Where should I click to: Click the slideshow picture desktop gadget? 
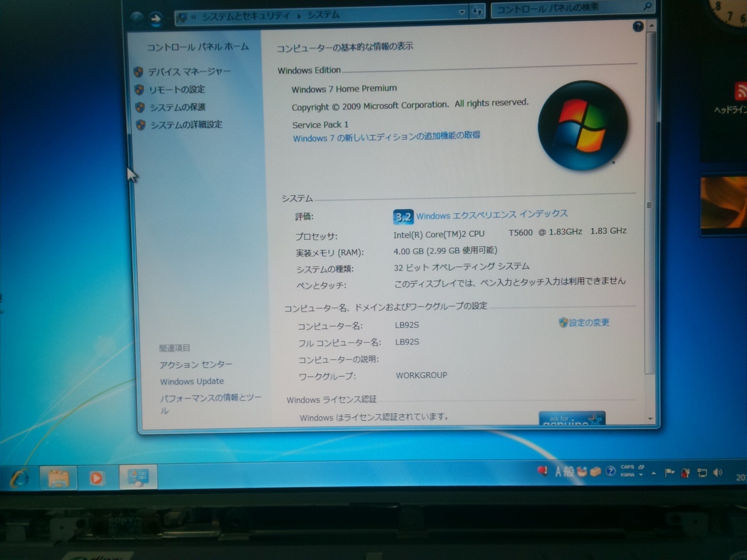(723, 205)
